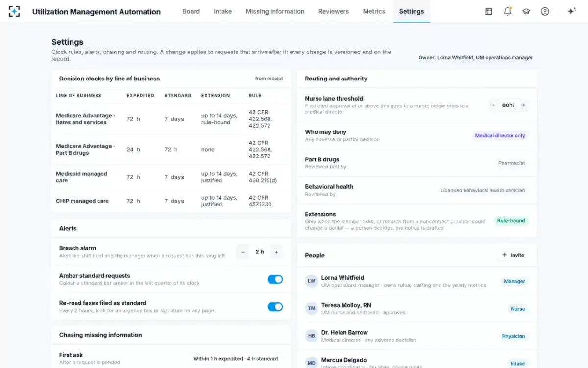
Task: Click the Dr. Helen Barrow name
Action: [344, 333]
